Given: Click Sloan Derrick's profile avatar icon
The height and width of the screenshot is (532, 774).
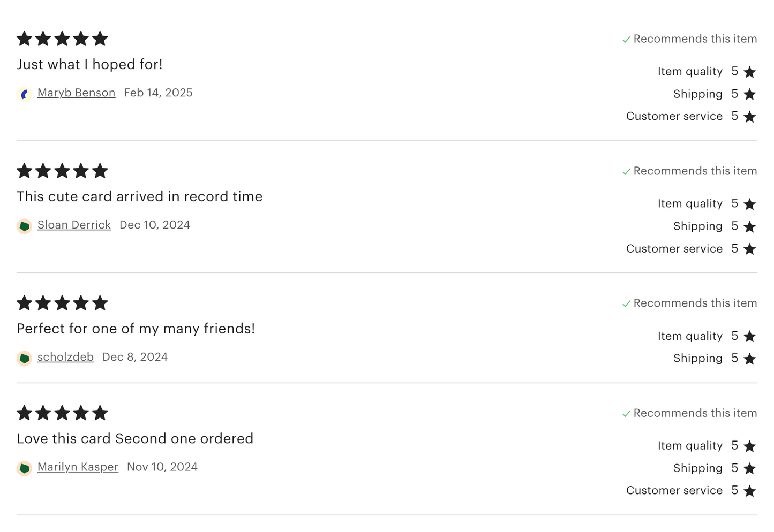Looking at the screenshot, I should pyautogui.click(x=24, y=226).
